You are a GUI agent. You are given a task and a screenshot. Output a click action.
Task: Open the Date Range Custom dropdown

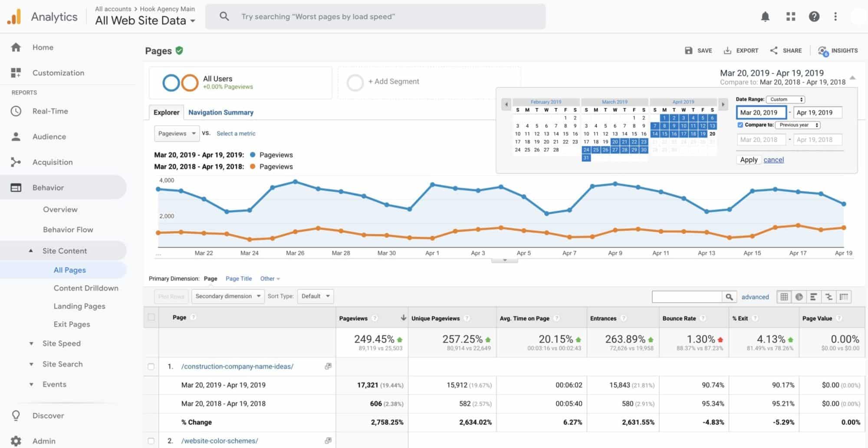point(786,99)
